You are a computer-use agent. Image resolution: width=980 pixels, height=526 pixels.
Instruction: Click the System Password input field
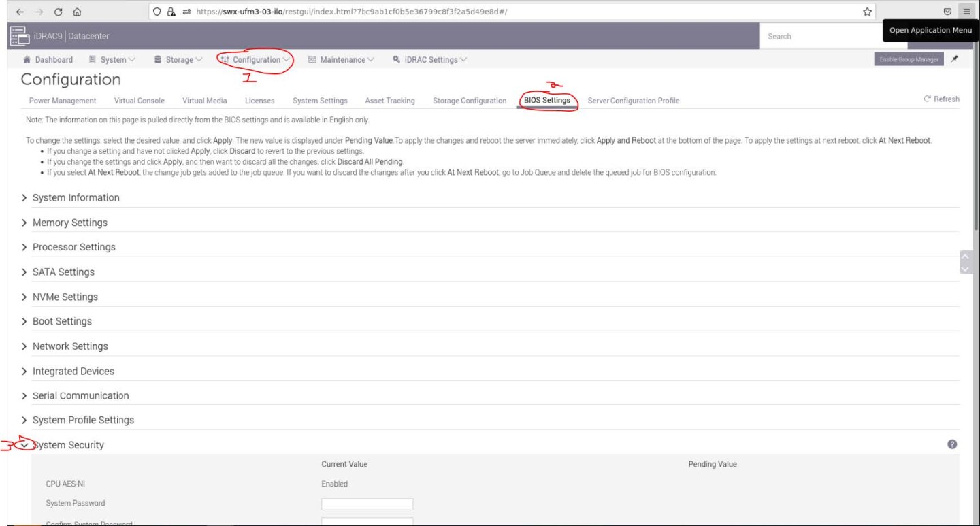tap(367, 504)
